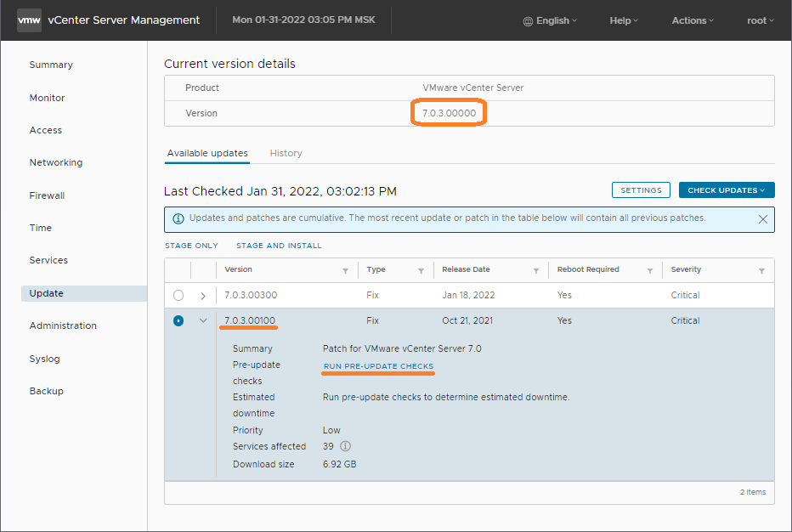Sort by the Release Date column header
The height and width of the screenshot is (532, 792).
(466, 269)
